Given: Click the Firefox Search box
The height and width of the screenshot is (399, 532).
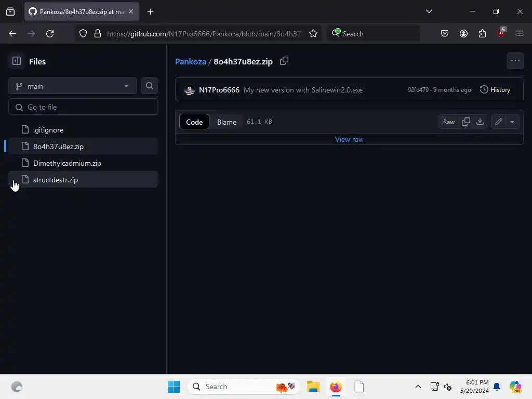Looking at the screenshot, I should [373, 34].
